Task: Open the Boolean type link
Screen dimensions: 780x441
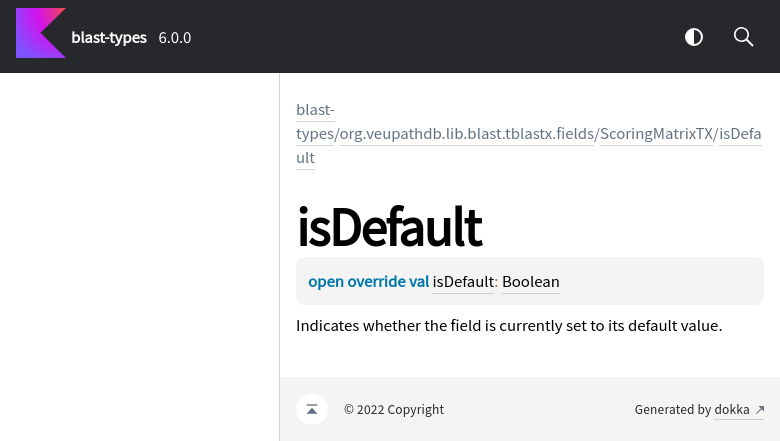Action: coord(531,282)
